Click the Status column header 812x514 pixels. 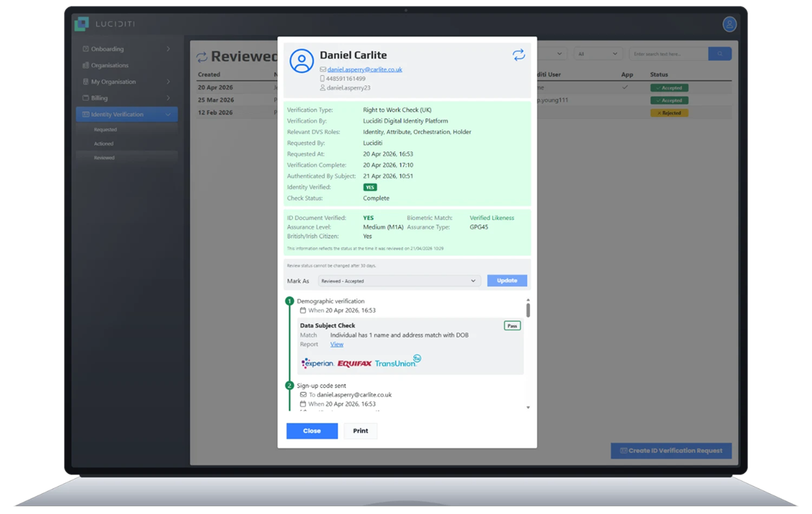[x=659, y=75]
